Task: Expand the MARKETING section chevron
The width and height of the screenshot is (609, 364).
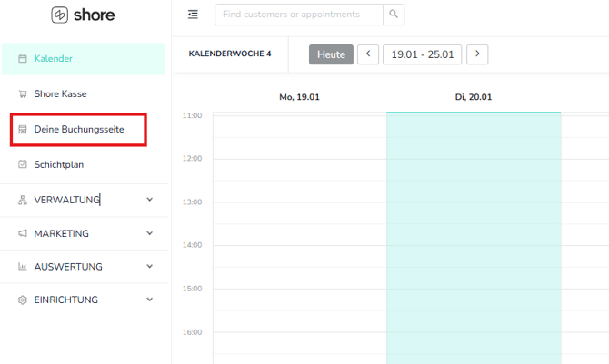Action: click(150, 233)
